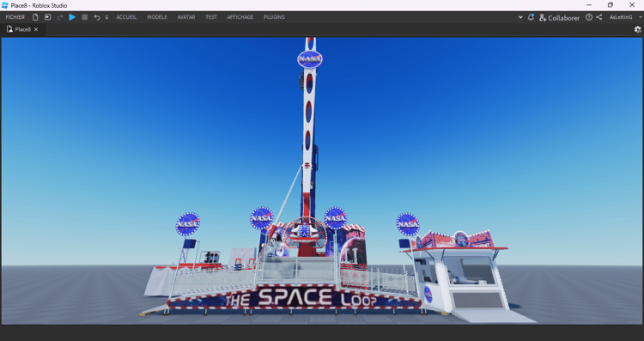Start playtest with the blue Play button
Viewport: 644px width, 341px height.
pos(72,17)
